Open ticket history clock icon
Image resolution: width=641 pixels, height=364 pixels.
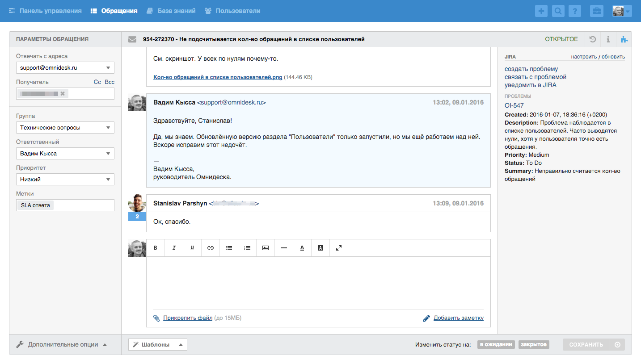coord(593,39)
